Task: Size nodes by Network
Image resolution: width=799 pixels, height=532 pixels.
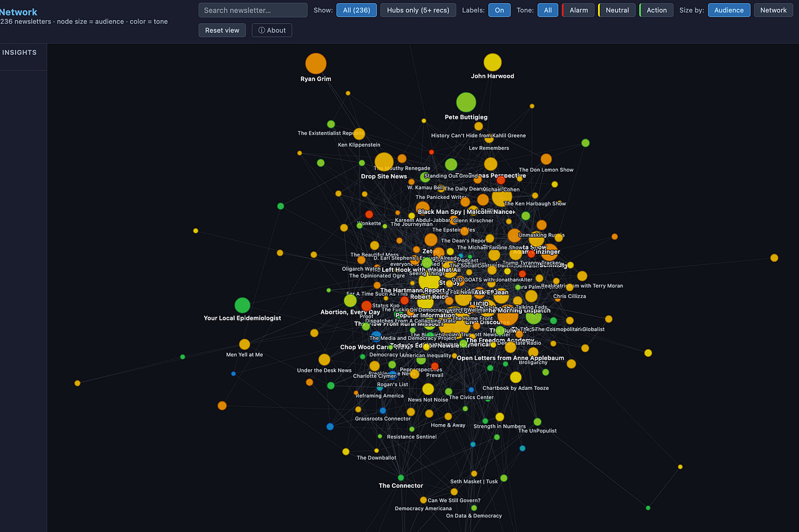Action: [773, 10]
